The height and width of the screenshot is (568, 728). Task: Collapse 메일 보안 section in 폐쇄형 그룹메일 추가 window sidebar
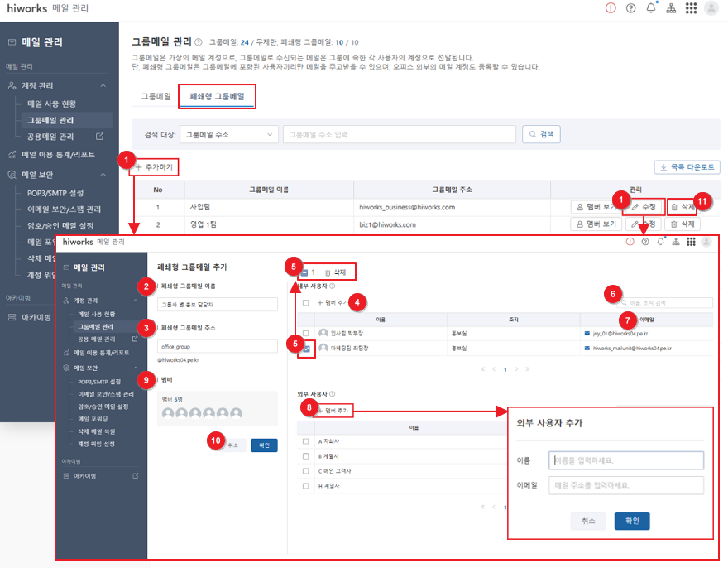pyautogui.click(x=136, y=368)
